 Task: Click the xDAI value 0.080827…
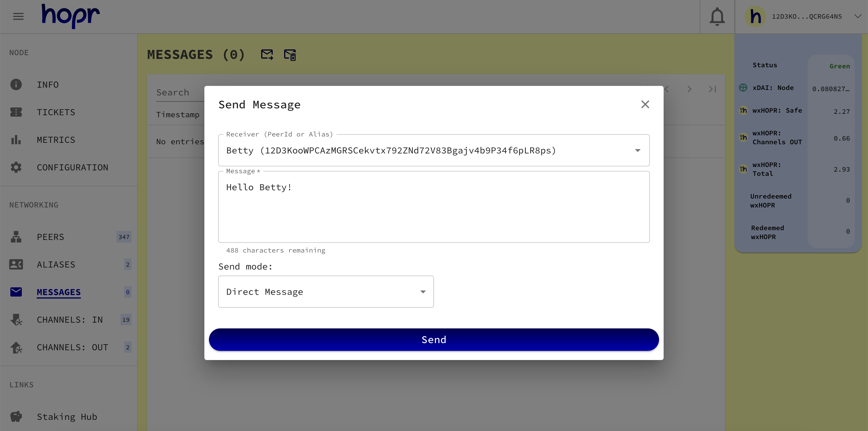point(831,89)
